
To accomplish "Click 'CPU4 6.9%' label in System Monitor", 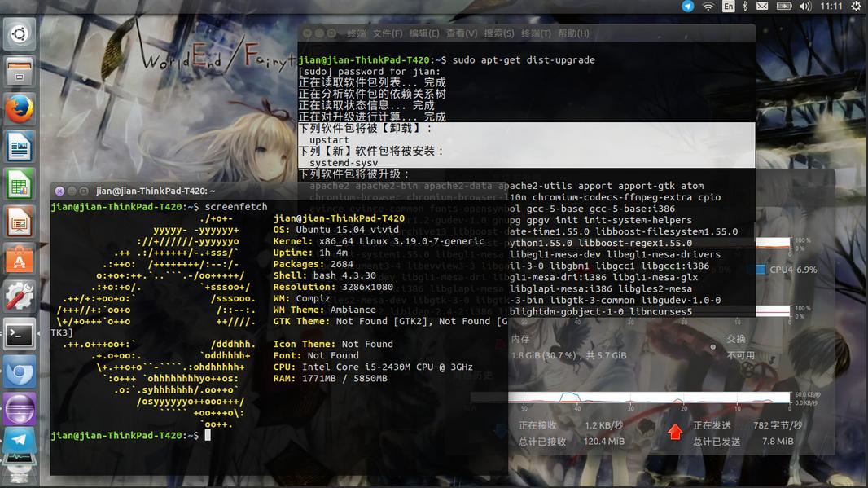I will 793,270.
